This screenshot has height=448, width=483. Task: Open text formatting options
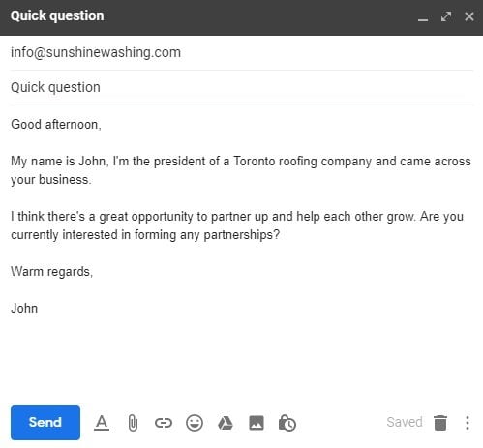click(102, 423)
